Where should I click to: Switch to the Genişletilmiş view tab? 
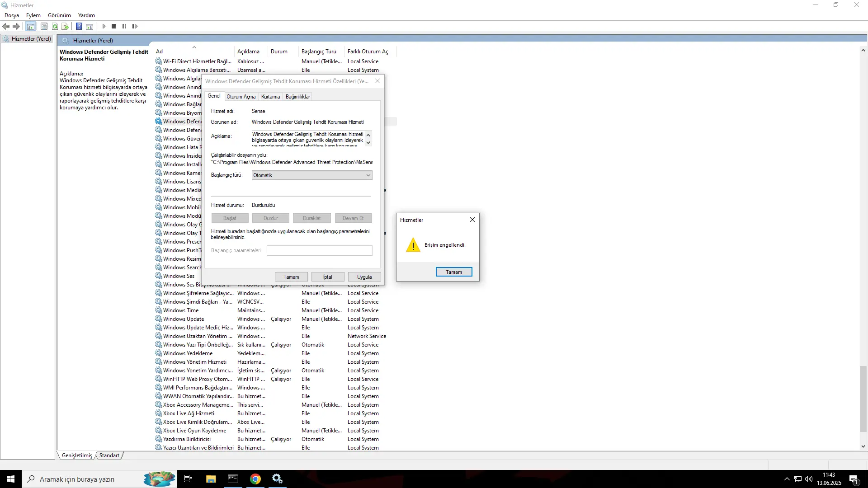click(77, 455)
